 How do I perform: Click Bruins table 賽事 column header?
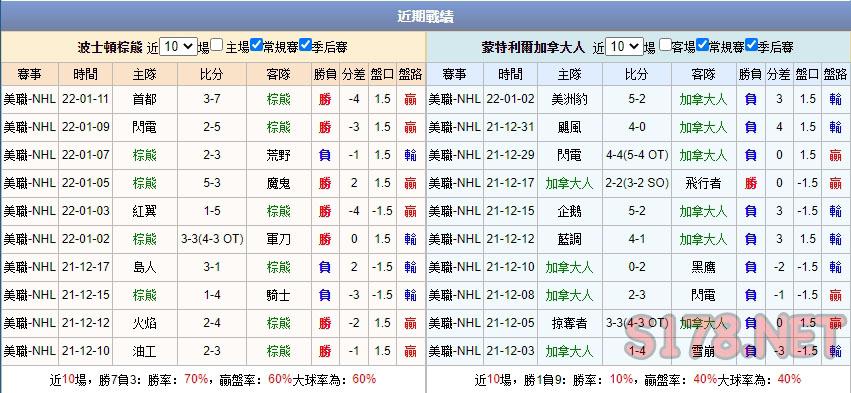click(29, 74)
